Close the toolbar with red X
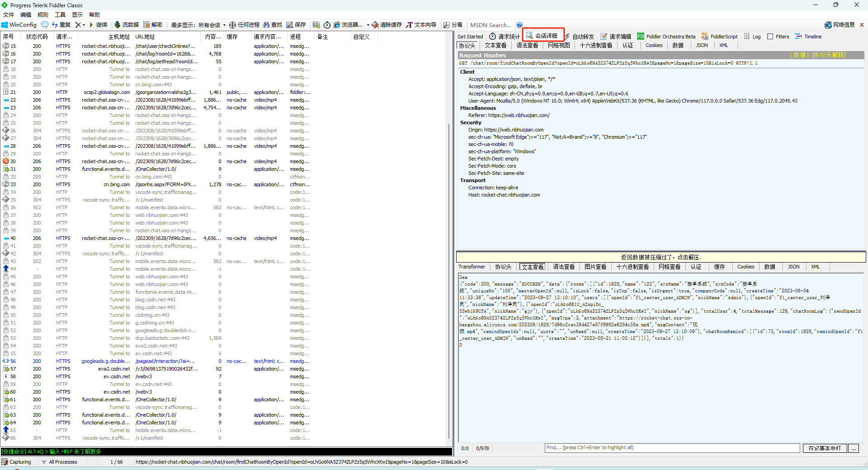The image size is (868, 470). (x=862, y=25)
